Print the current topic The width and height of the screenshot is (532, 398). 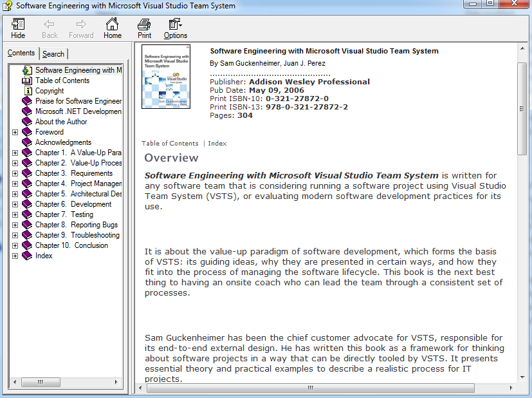tap(143, 28)
